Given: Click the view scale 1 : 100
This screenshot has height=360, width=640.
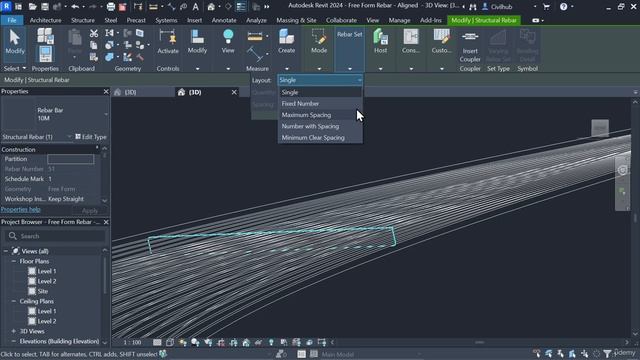Looking at the screenshot, I should 132,342.
